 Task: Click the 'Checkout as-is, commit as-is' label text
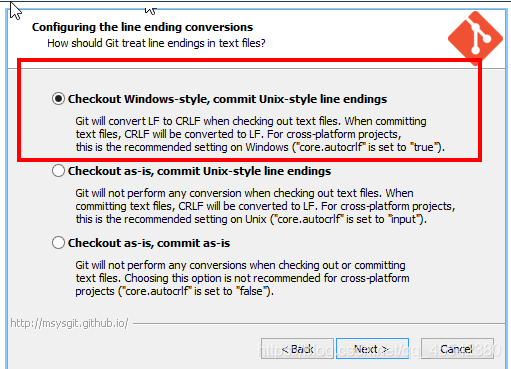(x=149, y=243)
